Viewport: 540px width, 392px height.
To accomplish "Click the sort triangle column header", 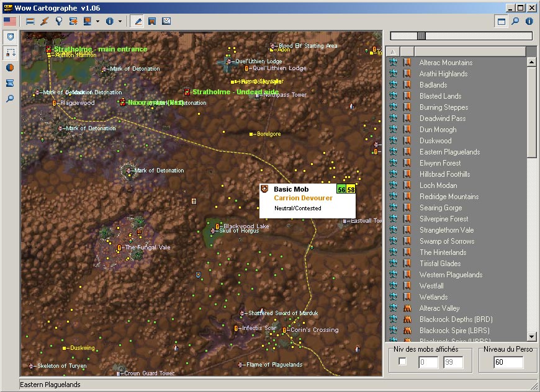I will pos(393,51).
